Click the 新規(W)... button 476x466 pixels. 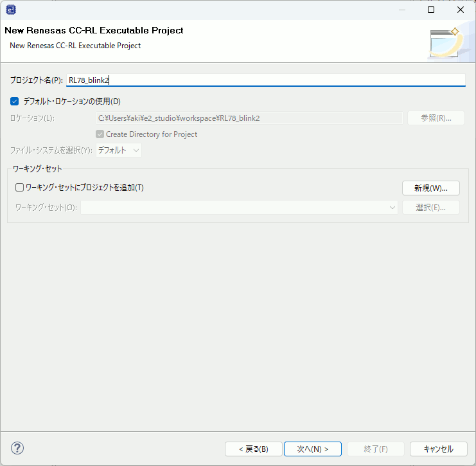(x=431, y=188)
